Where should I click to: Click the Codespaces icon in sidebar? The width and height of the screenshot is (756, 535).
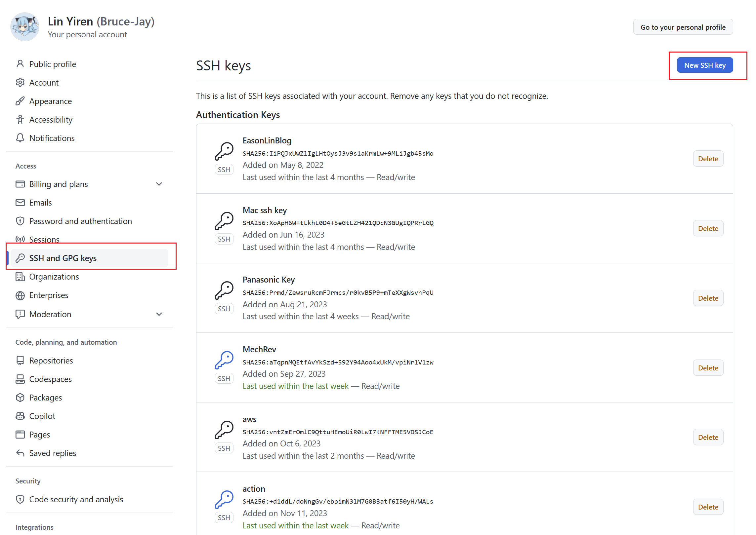pyautogui.click(x=20, y=379)
